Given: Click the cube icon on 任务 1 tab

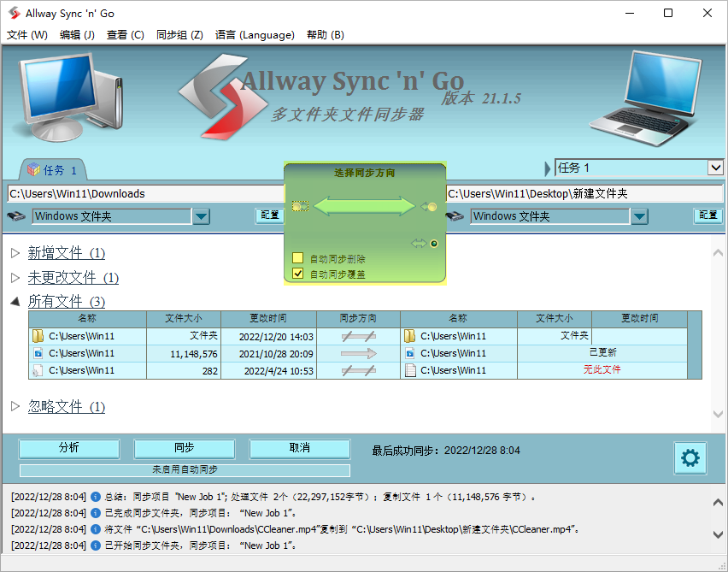Looking at the screenshot, I should pyautogui.click(x=33, y=169).
